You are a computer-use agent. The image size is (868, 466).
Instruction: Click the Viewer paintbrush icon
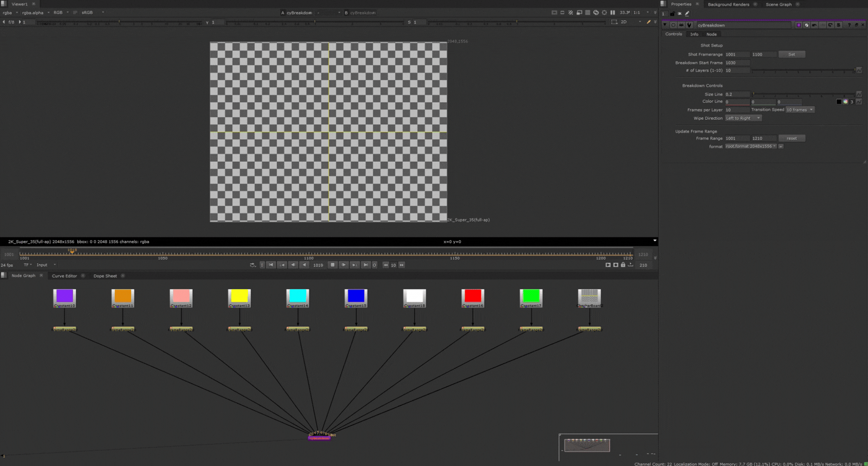[648, 22]
